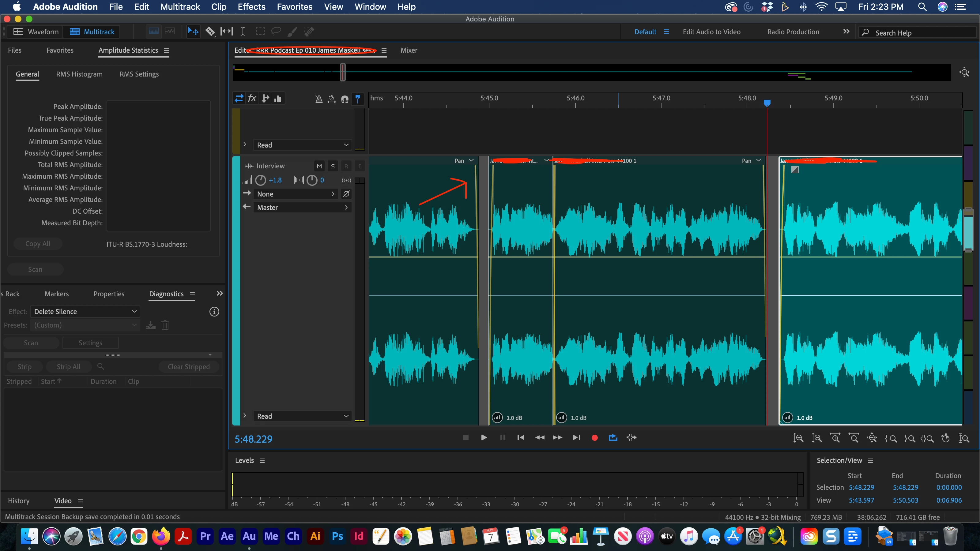Image resolution: width=980 pixels, height=551 pixels.
Task: Solo the Interview track
Action: (x=333, y=166)
